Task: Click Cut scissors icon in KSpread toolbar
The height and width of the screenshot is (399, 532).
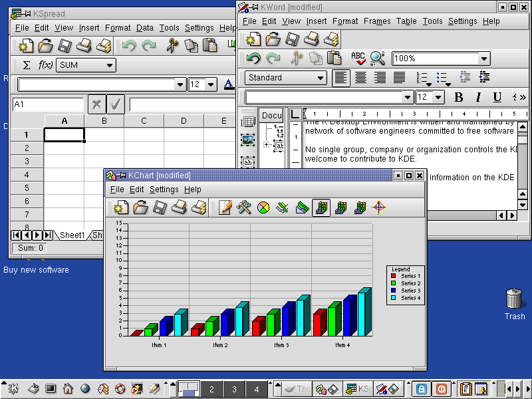Action: click(x=172, y=45)
